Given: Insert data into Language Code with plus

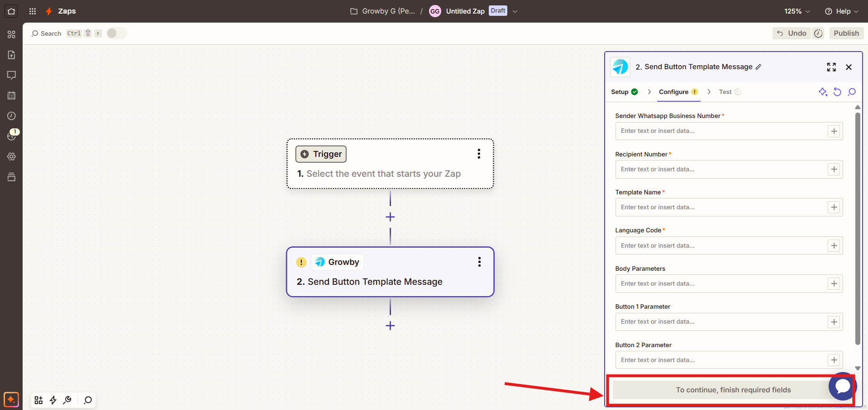Looking at the screenshot, I should 834,245.
